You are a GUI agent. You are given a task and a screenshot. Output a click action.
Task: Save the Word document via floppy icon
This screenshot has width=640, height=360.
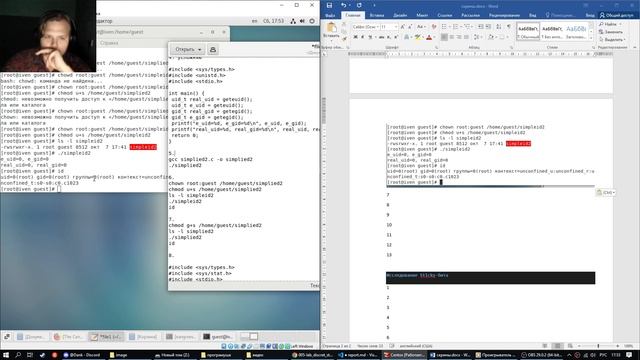point(329,5)
